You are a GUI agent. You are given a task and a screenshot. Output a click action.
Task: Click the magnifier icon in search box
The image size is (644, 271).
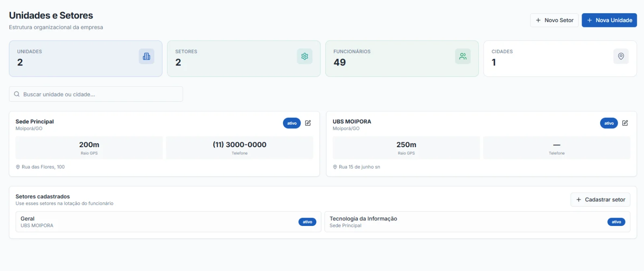click(x=17, y=94)
